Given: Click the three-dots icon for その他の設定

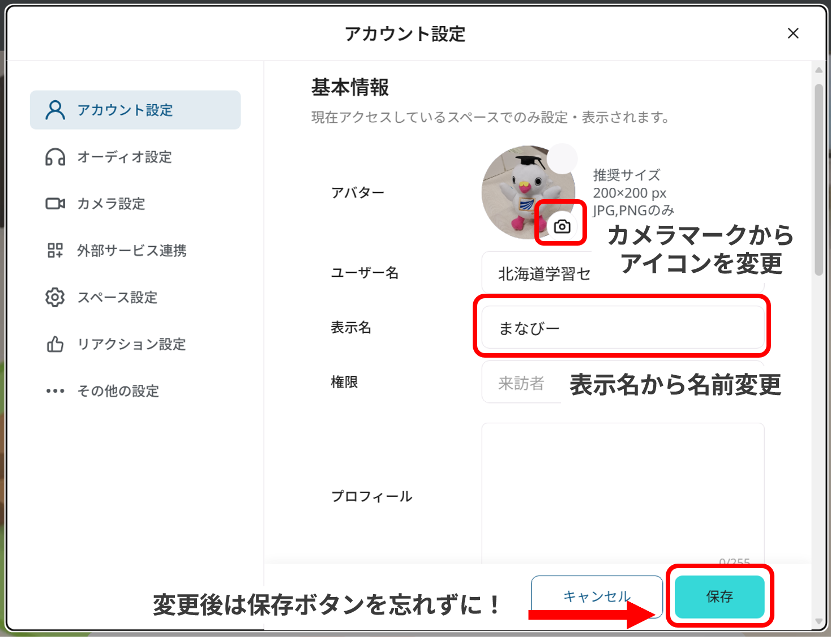Looking at the screenshot, I should pyautogui.click(x=55, y=390).
